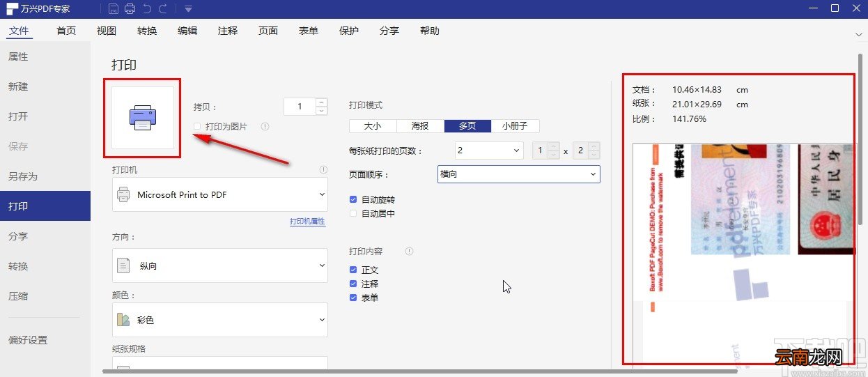The width and height of the screenshot is (868, 377).
Task: Select 小册子 print mode
Action: pyautogui.click(x=516, y=126)
